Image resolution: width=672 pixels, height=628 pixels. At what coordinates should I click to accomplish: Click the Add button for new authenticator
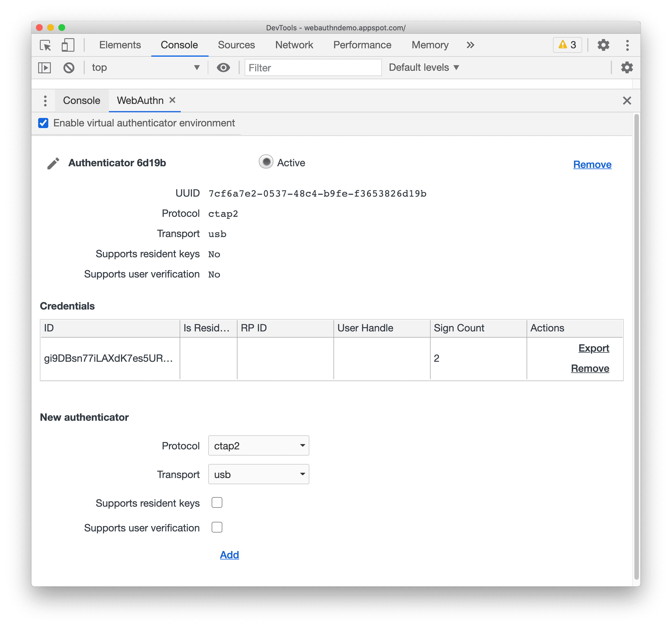230,554
